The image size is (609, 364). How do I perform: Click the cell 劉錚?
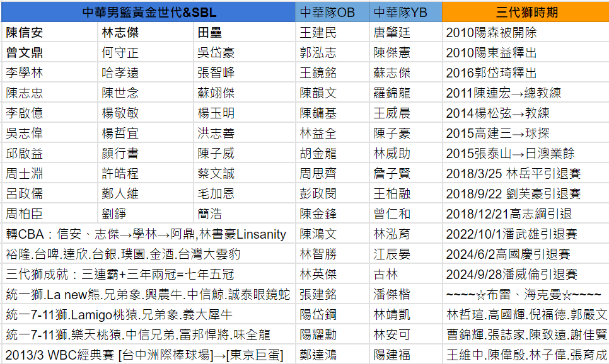coord(146,214)
